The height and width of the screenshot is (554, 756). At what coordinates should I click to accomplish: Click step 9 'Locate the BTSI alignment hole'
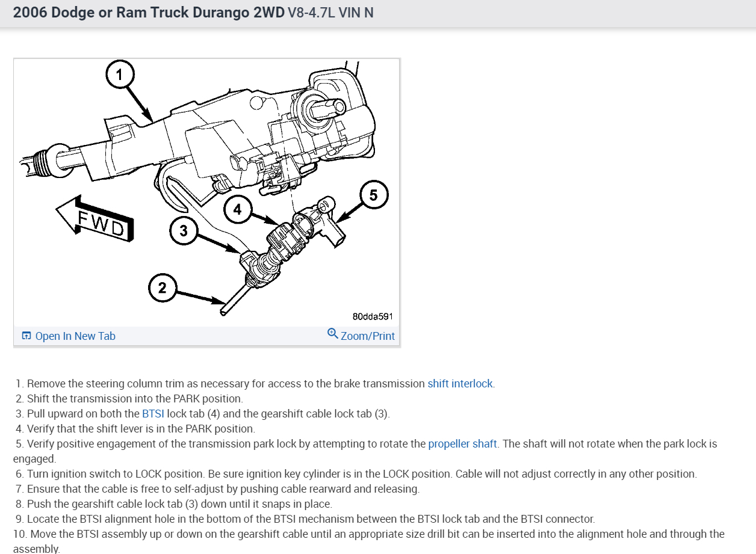tap(305, 519)
